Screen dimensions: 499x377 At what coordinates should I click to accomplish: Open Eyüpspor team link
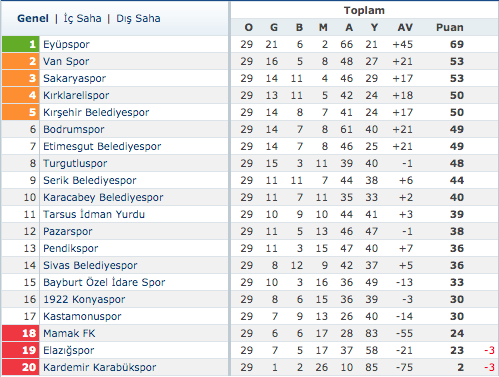(66, 44)
